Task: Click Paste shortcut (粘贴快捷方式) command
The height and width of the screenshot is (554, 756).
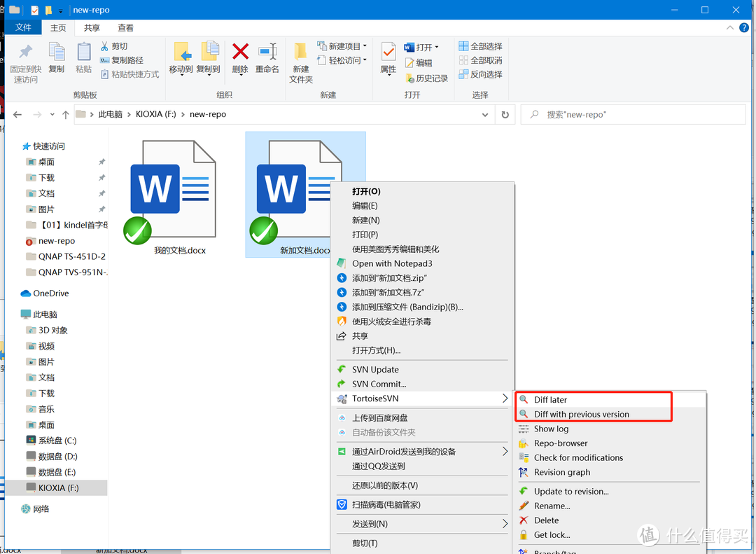Action: [x=129, y=74]
